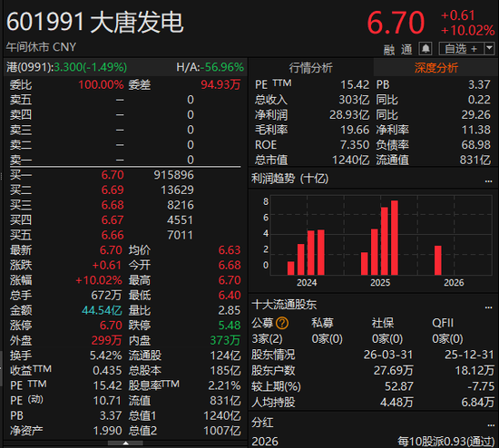The width and height of the screenshot is (499, 448).
Task: Click the dividend entry 每10股派0.93(通过)
Action: pos(446,442)
